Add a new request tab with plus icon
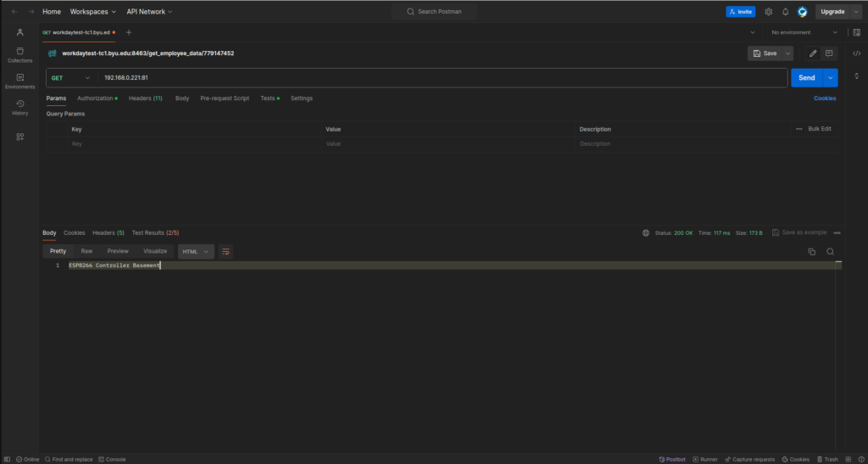This screenshot has width=868, height=464. (129, 33)
